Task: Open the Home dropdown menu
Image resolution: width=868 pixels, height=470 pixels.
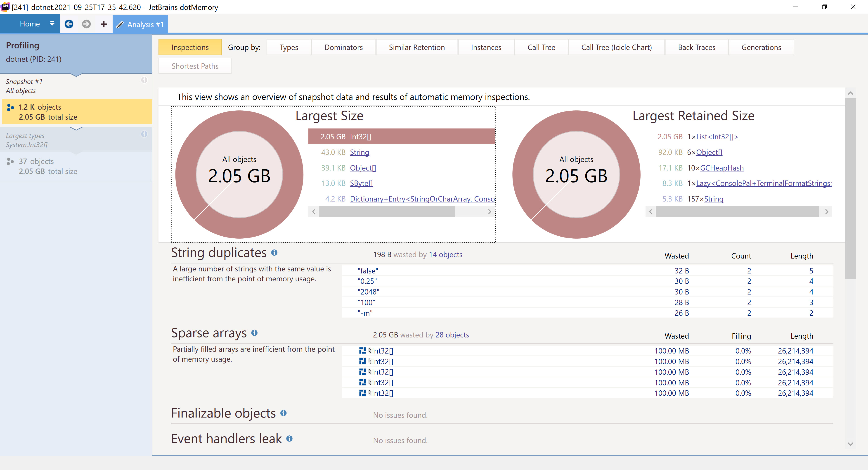Action: pos(52,24)
